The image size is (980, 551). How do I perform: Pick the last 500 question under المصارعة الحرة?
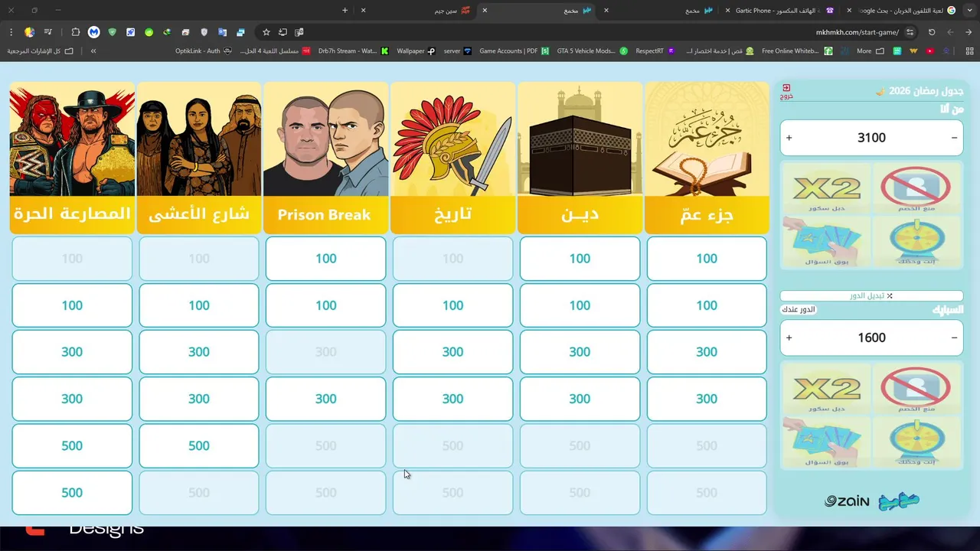[72, 492]
